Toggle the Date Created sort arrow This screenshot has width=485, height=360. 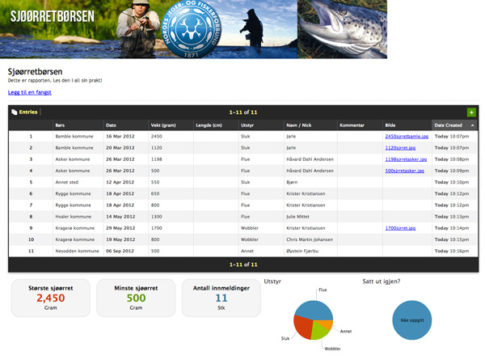click(472, 125)
